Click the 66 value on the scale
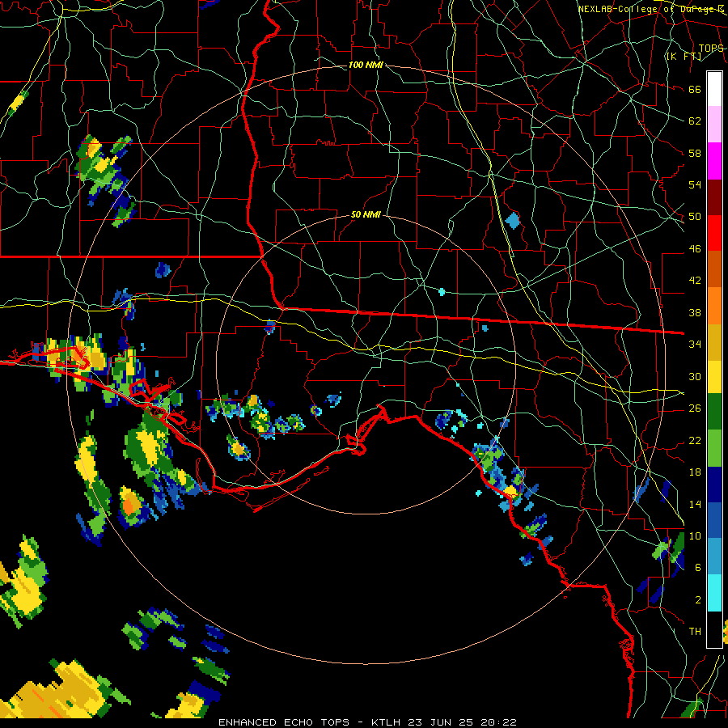The image size is (728, 728). click(x=695, y=90)
